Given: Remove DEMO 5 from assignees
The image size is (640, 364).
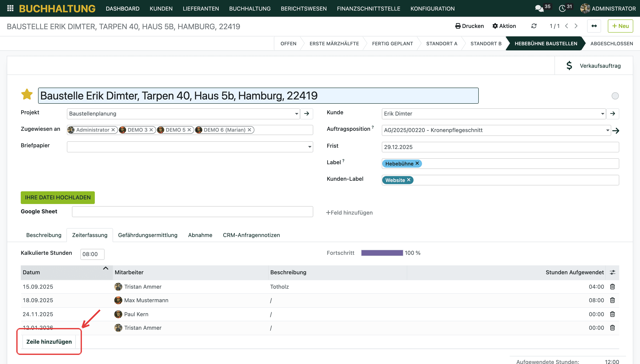Looking at the screenshot, I should click(x=189, y=130).
